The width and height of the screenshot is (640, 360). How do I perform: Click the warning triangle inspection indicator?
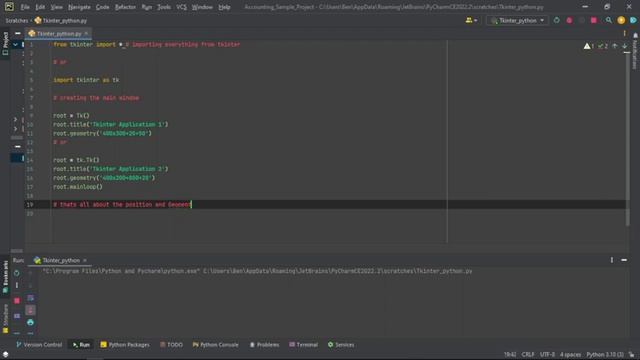point(588,46)
